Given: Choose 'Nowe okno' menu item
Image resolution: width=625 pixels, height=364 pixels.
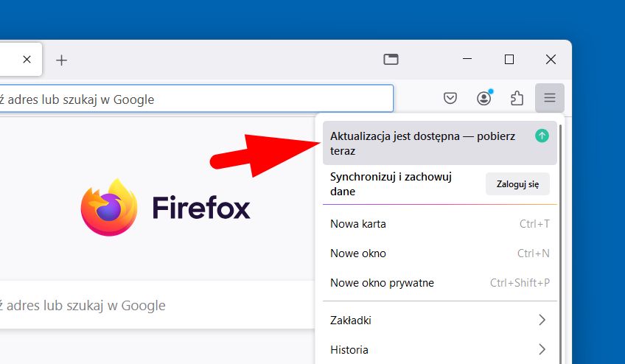Looking at the screenshot, I should pos(440,253).
